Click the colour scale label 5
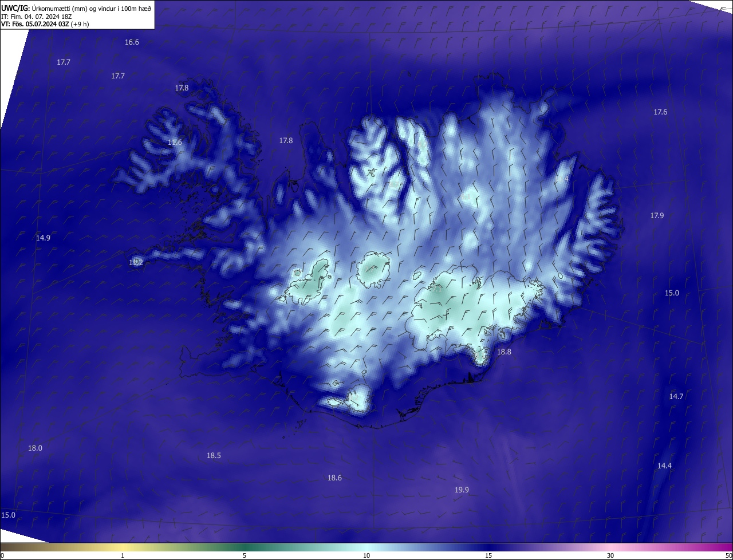 [245, 555]
